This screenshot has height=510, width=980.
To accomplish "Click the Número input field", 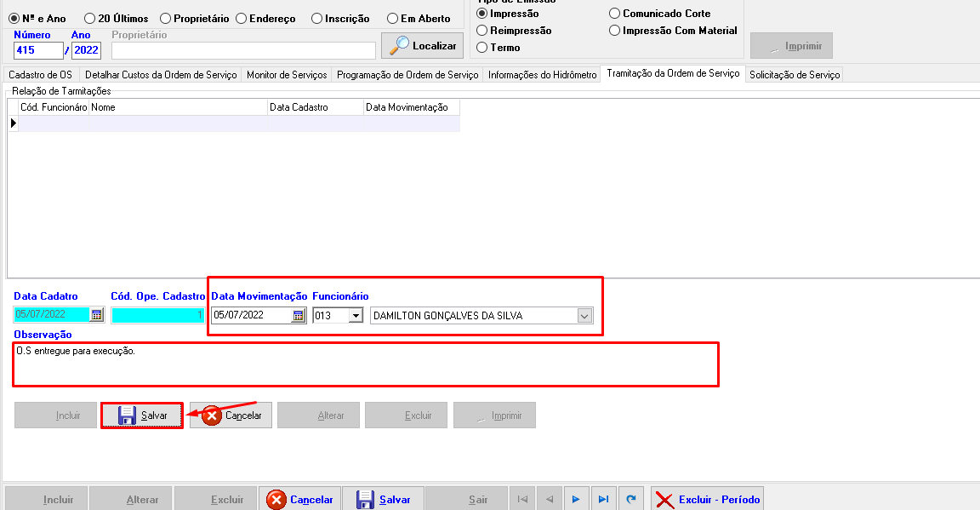I will tap(38, 50).
